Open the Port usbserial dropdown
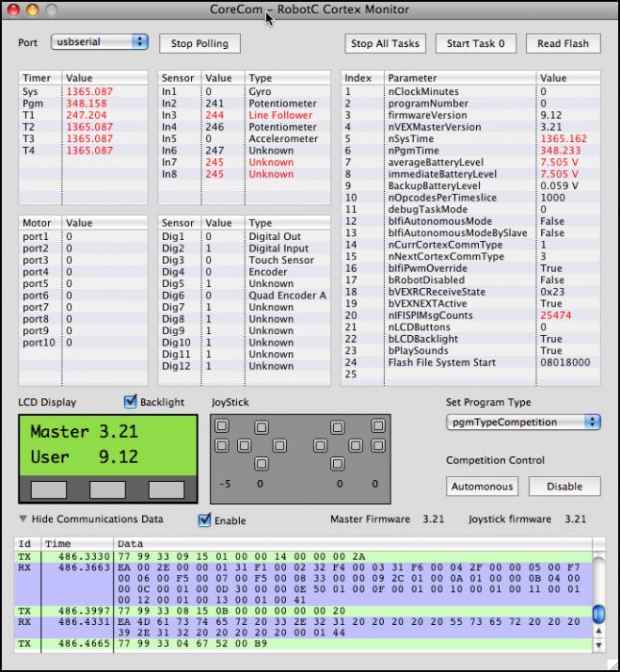The image size is (620, 672). click(100, 42)
